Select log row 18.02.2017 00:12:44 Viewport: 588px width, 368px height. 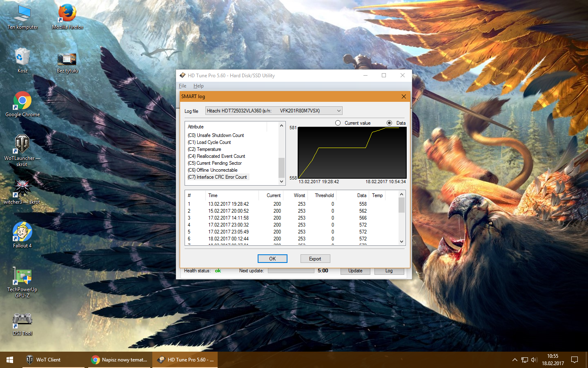(292, 239)
